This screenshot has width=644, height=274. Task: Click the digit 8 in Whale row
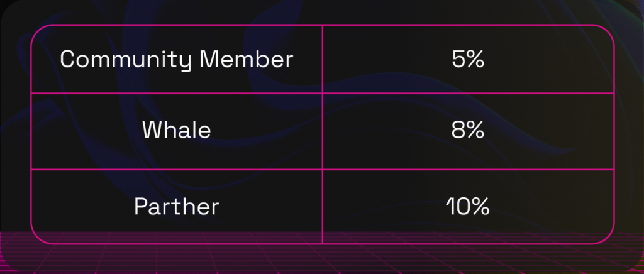click(x=458, y=131)
